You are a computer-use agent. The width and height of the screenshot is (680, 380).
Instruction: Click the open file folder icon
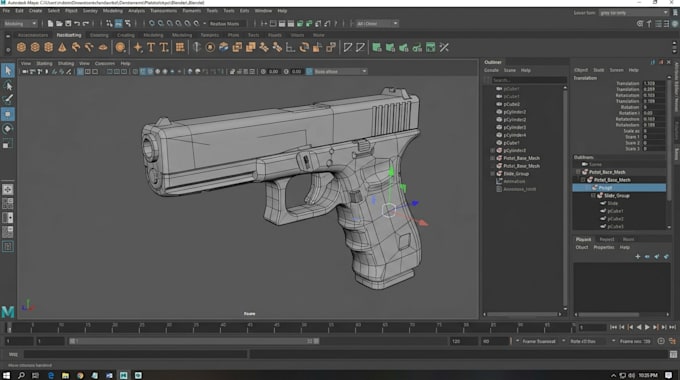point(59,23)
